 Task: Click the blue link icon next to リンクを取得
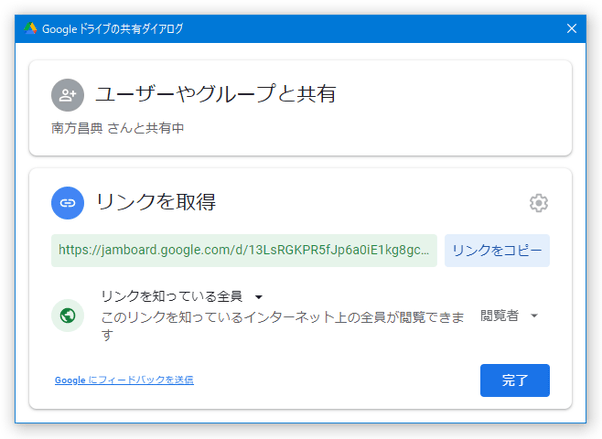click(68, 203)
